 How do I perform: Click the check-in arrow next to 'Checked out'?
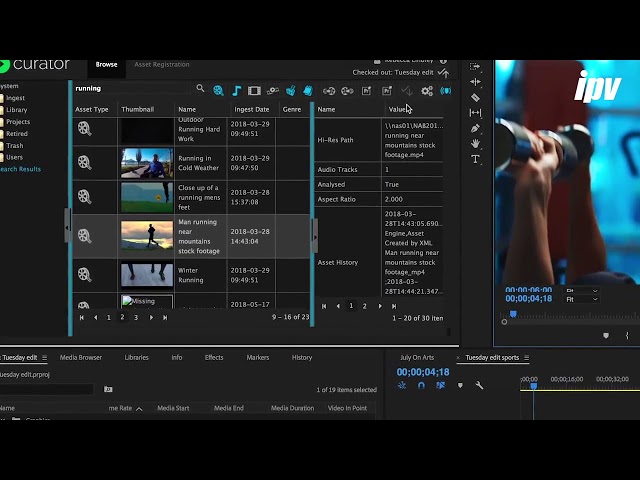[x=443, y=73]
